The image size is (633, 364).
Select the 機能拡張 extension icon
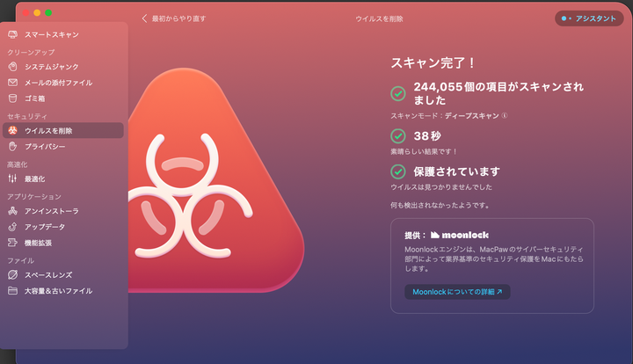[x=12, y=243]
